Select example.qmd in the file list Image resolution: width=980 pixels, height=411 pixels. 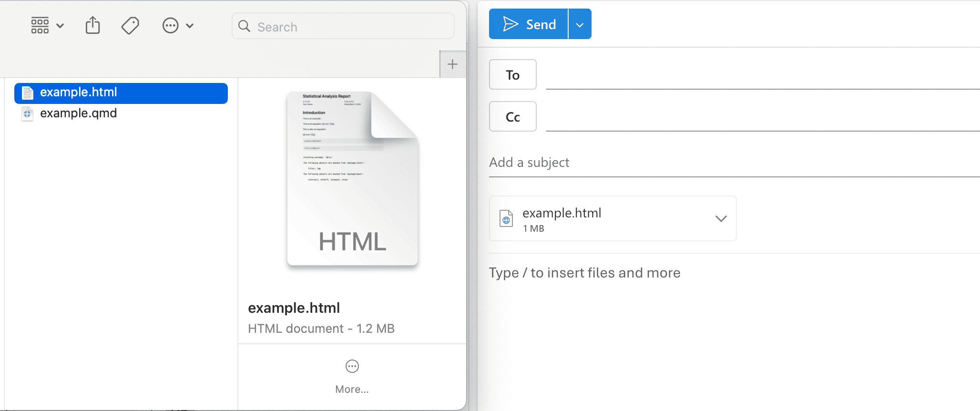(x=79, y=113)
